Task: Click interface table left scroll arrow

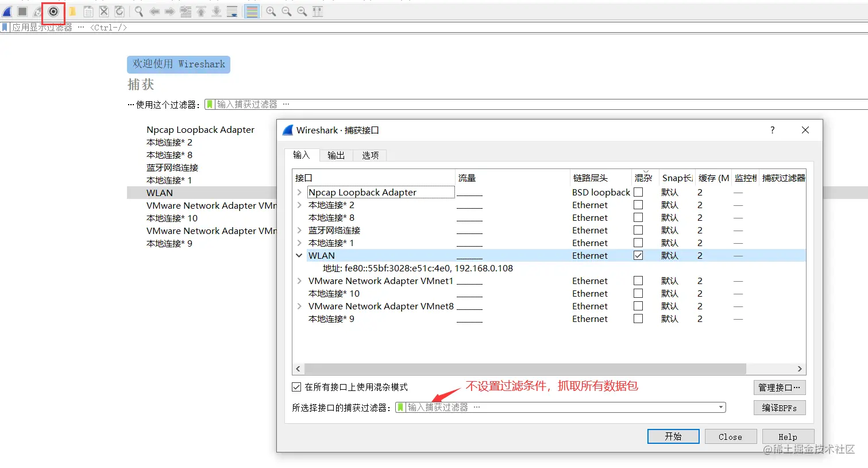Action: [298, 369]
